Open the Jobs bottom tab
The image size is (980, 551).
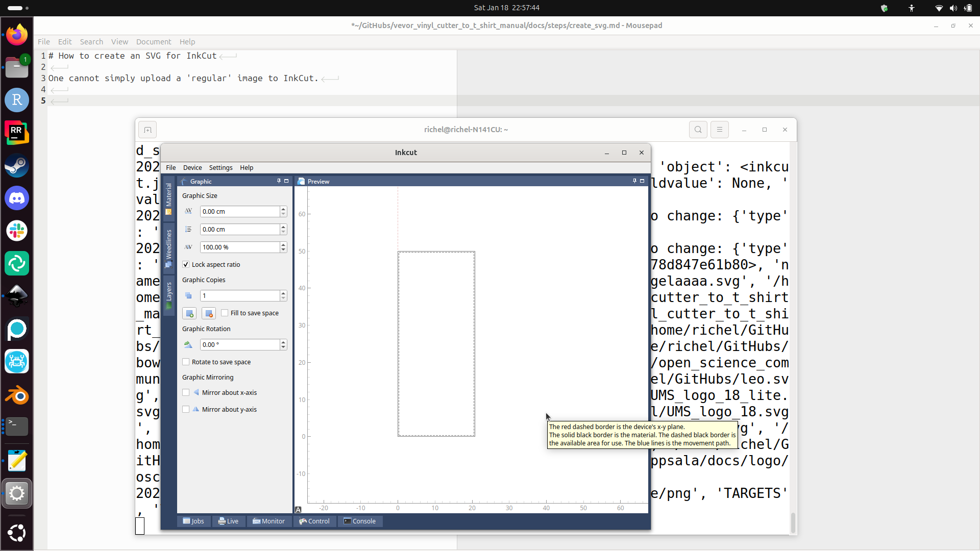[x=193, y=521]
